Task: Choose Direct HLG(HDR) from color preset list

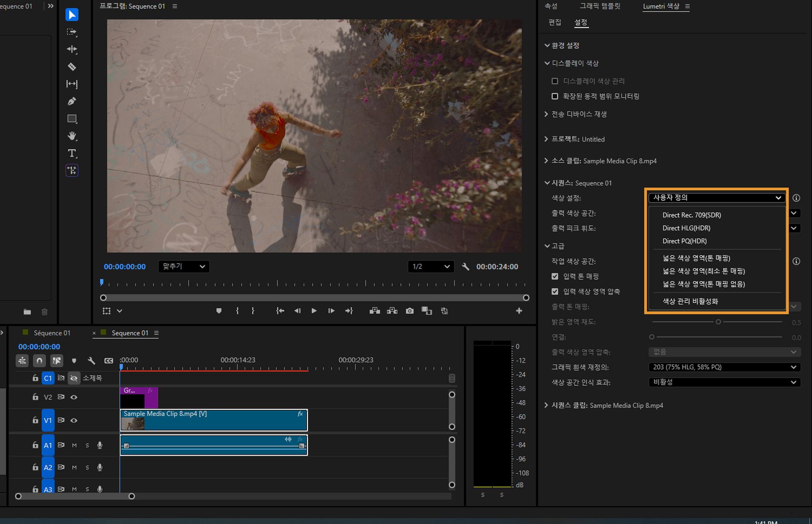Action: tap(686, 228)
